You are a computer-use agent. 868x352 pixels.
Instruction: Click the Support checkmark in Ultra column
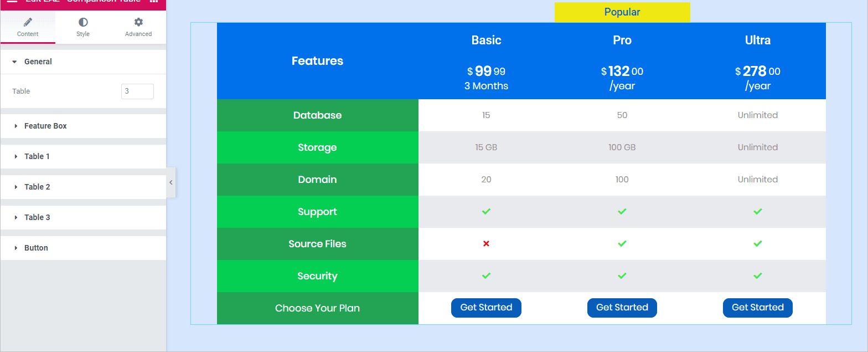tap(758, 212)
